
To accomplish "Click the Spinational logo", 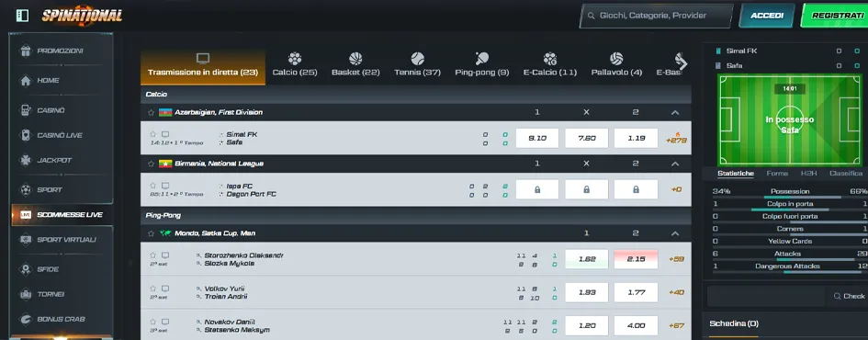I will point(82,15).
